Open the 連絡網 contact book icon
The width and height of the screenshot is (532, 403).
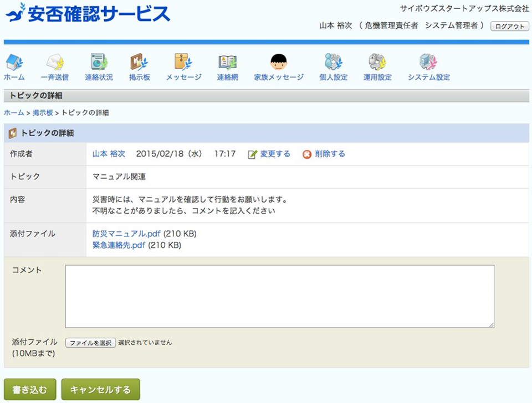click(227, 61)
